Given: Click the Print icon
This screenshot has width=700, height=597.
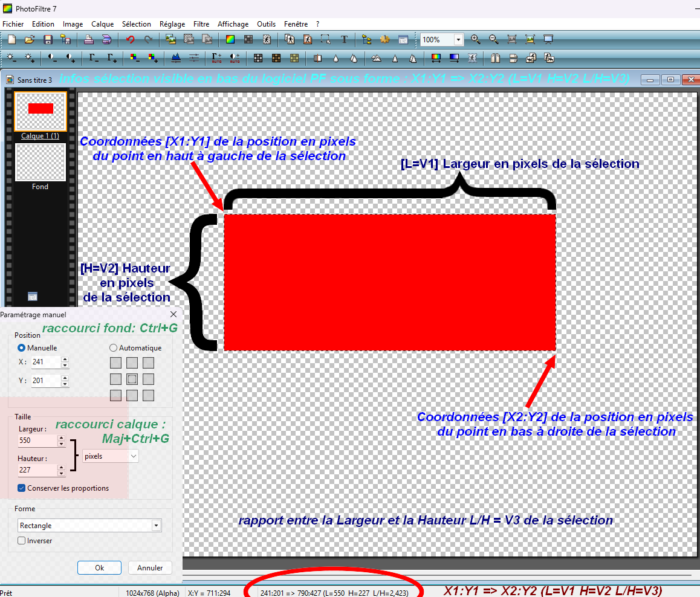Looking at the screenshot, I should tap(88, 40).
